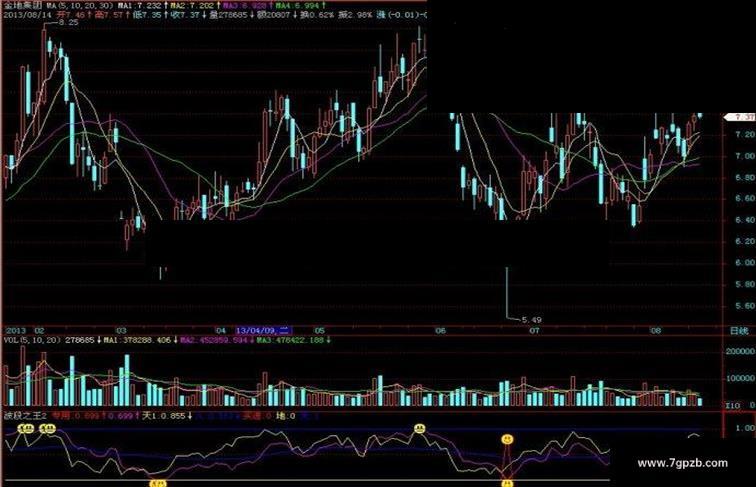Click the MA1:7.232 moving average value
756x487 pixels.
point(139,5)
